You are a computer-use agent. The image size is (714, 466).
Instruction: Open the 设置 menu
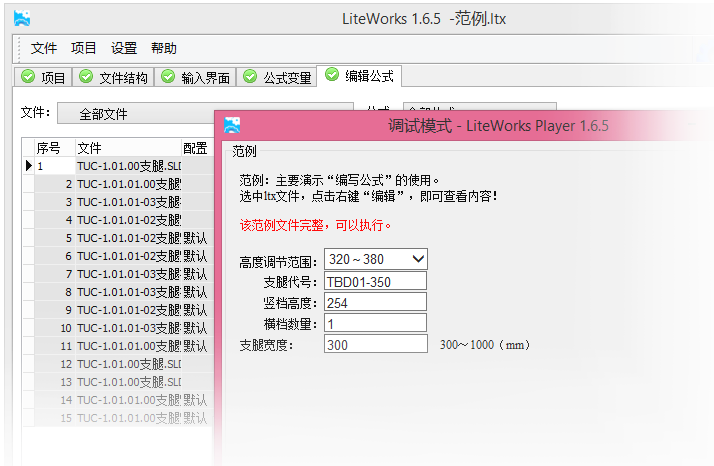coord(124,48)
